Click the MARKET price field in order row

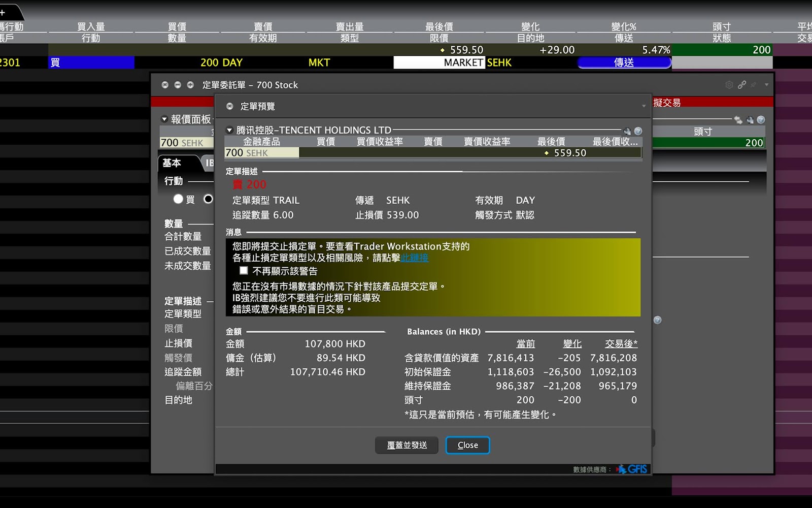pos(439,62)
